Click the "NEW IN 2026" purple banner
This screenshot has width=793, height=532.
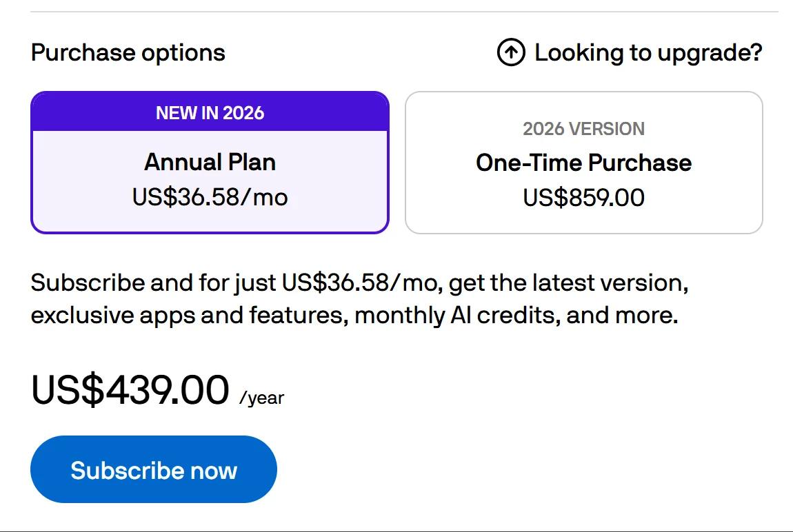(210, 113)
